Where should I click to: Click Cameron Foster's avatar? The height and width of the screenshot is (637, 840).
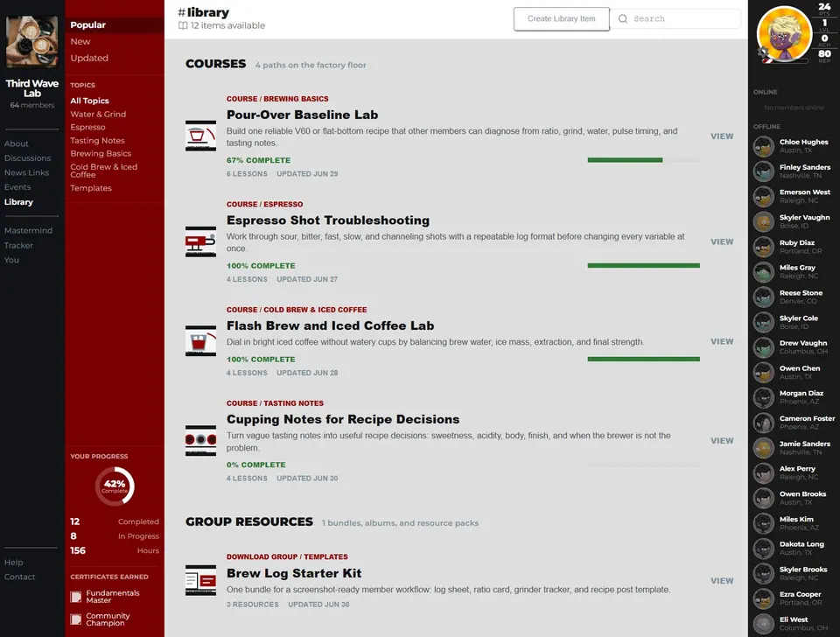pos(763,422)
